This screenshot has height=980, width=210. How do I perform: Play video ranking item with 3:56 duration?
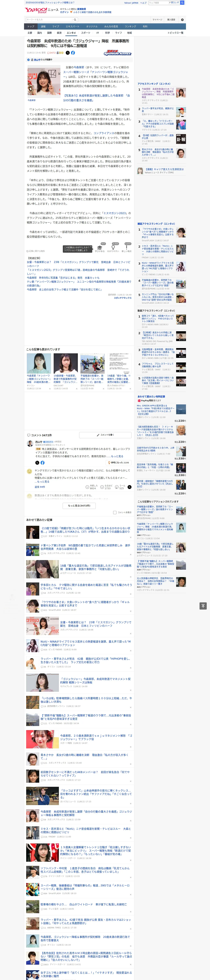[181, 320]
